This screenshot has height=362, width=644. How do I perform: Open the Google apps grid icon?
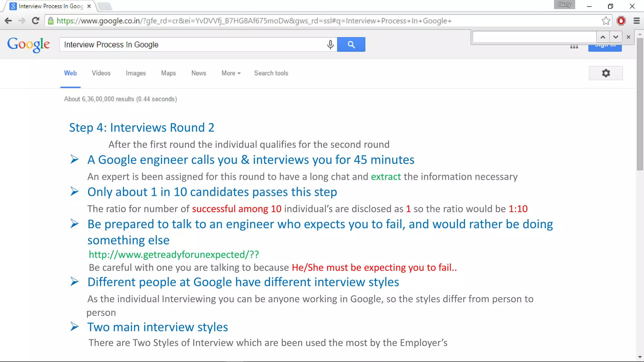tap(574, 47)
